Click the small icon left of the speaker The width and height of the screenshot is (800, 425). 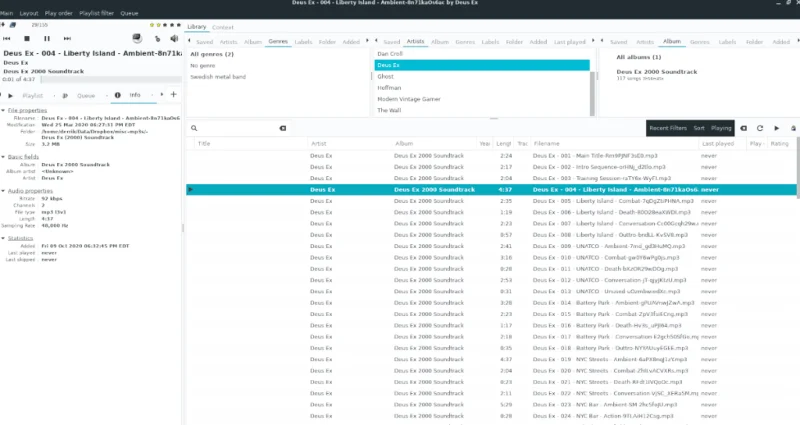(157, 38)
